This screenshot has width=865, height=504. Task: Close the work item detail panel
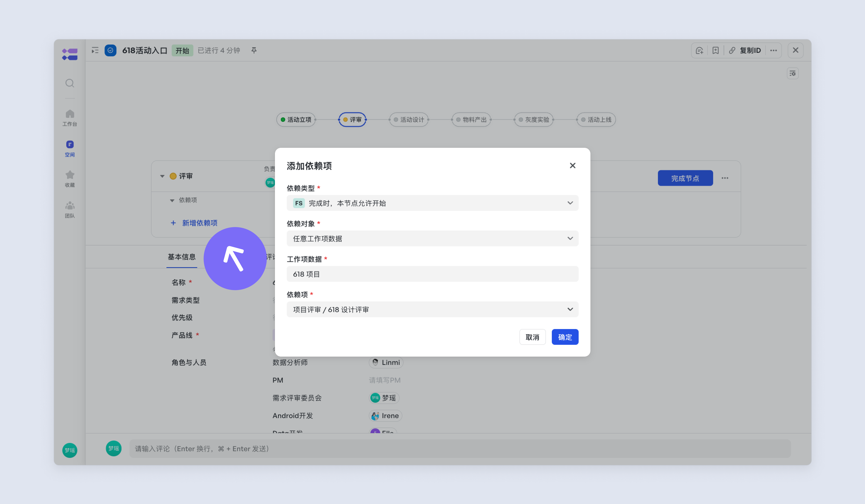pyautogui.click(x=795, y=50)
